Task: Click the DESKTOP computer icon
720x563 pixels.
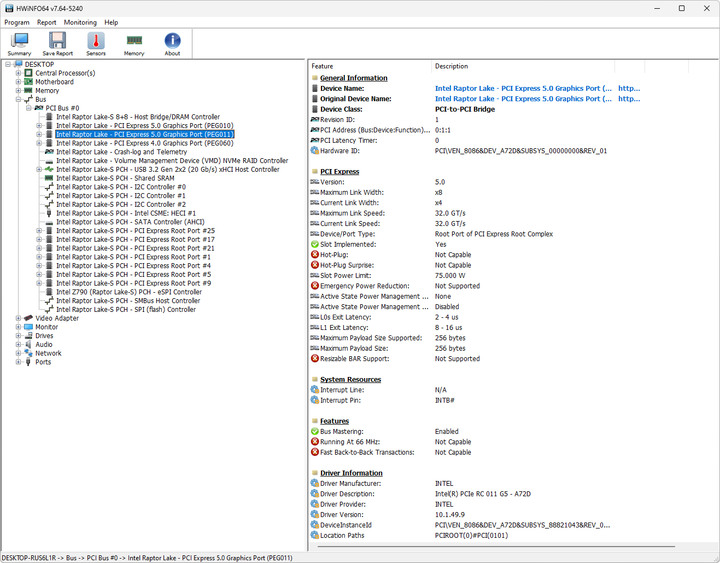Action: [18, 64]
